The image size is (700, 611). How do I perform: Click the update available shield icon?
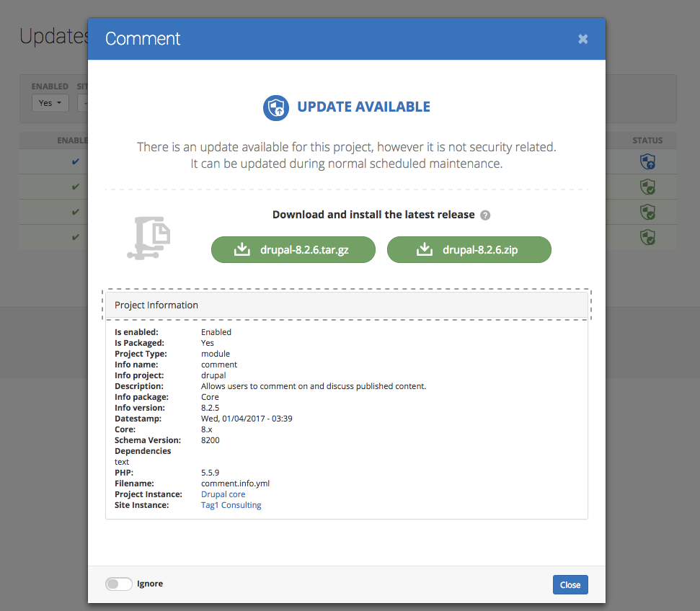click(276, 107)
